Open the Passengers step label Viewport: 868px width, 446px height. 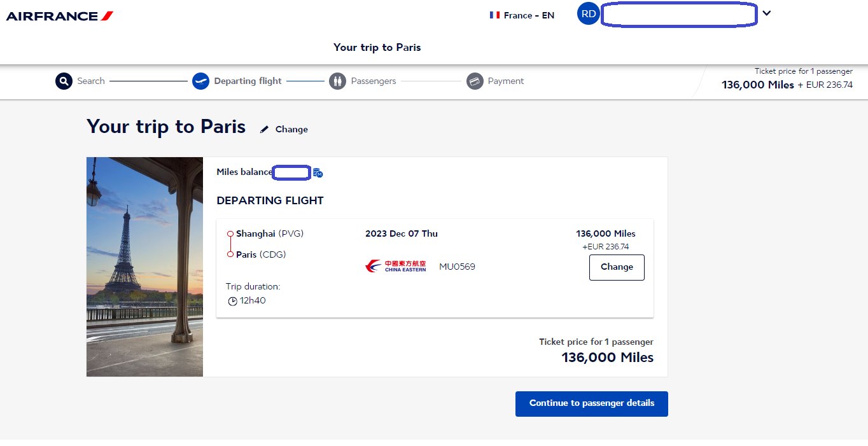click(374, 81)
